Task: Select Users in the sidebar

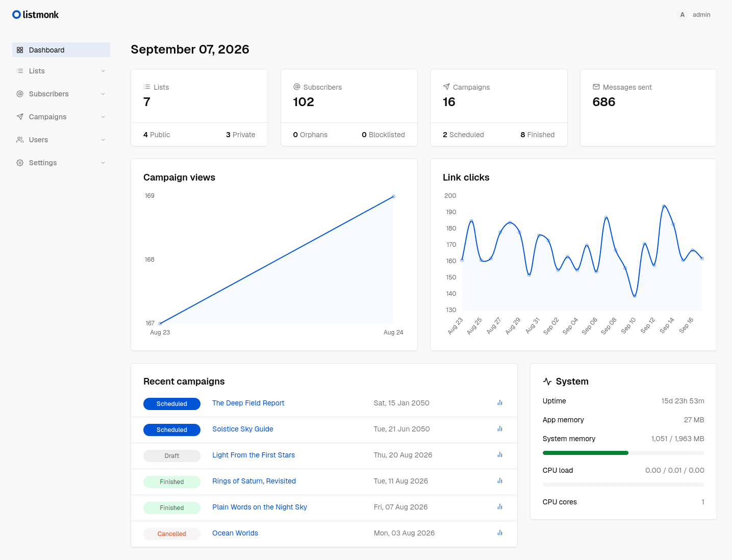Action: pyautogui.click(x=61, y=140)
